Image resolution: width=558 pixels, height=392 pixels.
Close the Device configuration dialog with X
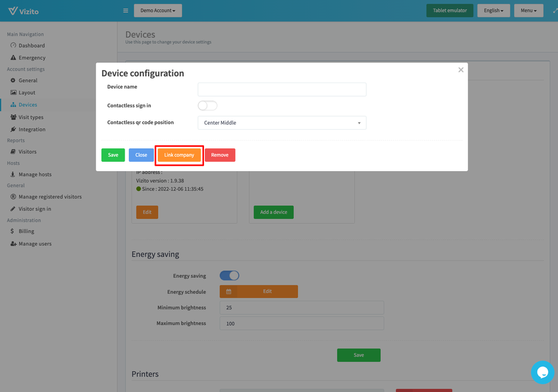[461, 70]
